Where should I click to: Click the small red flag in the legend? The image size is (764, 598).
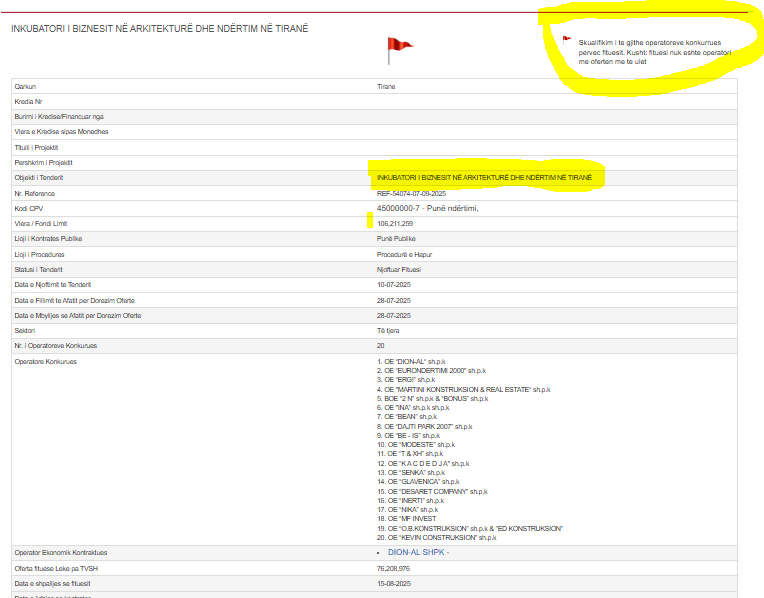tap(567, 40)
